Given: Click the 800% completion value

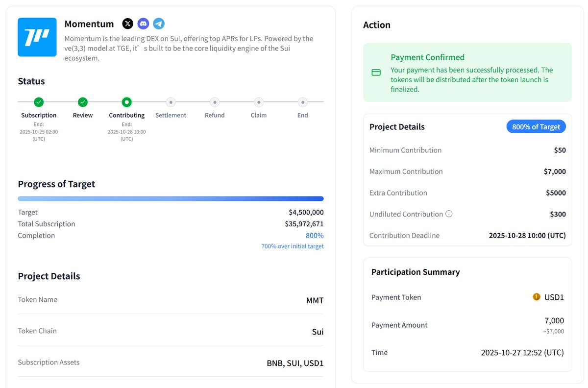Looking at the screenshot, I should (315, 236).
